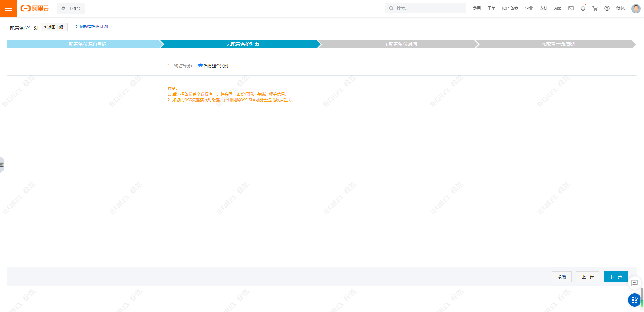
Task: Click the 下一步 button
Action: pos(615,277)
